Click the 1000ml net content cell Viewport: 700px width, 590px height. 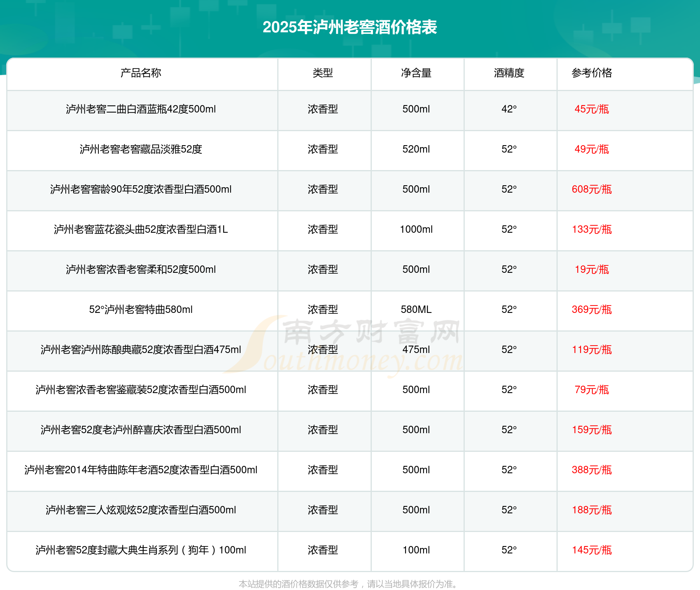click(x=416, y=230)
